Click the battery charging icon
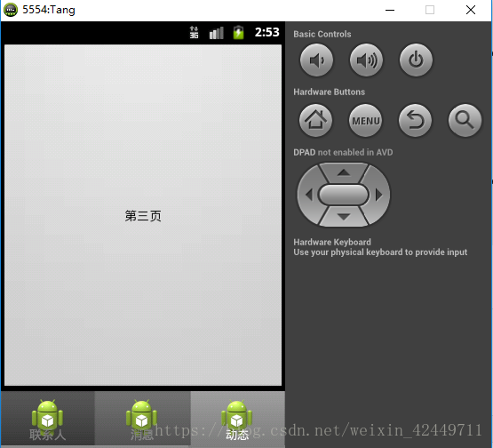493x448 pixels. (x=238, y=32)
